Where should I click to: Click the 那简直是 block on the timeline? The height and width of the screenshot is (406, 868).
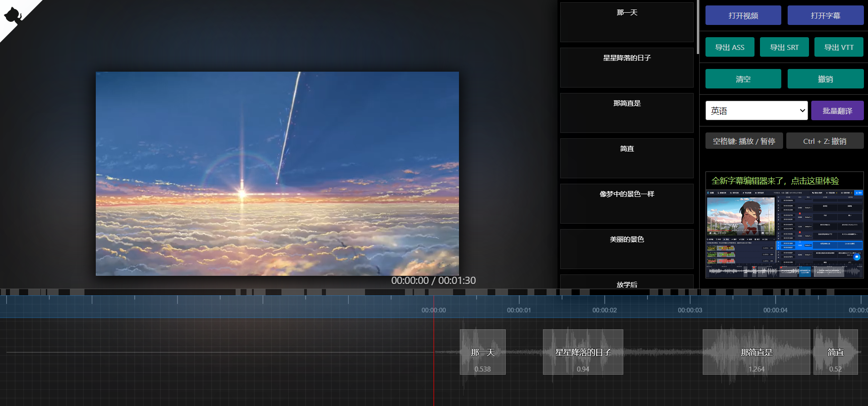click(x=756, y=352)
